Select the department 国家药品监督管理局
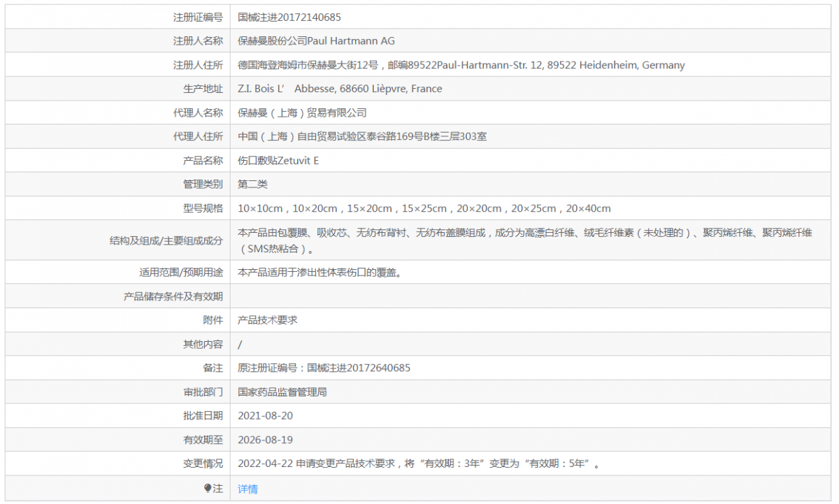 (x=282, y=392)
